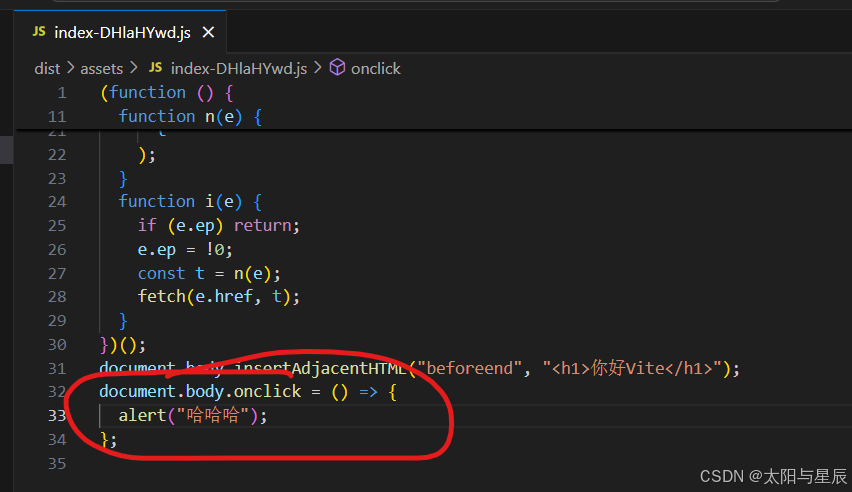Open the onclick breadcrumb symbol
This screenshot has height=492, width=852.
(x=375, y=68)
